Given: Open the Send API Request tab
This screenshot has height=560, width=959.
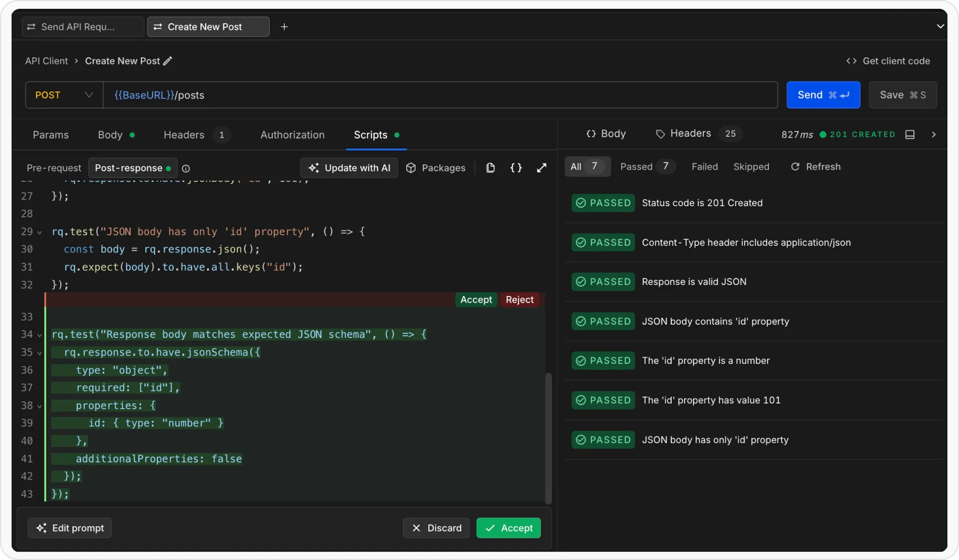Looking at the screenshot, I should [x=82, y=26].
